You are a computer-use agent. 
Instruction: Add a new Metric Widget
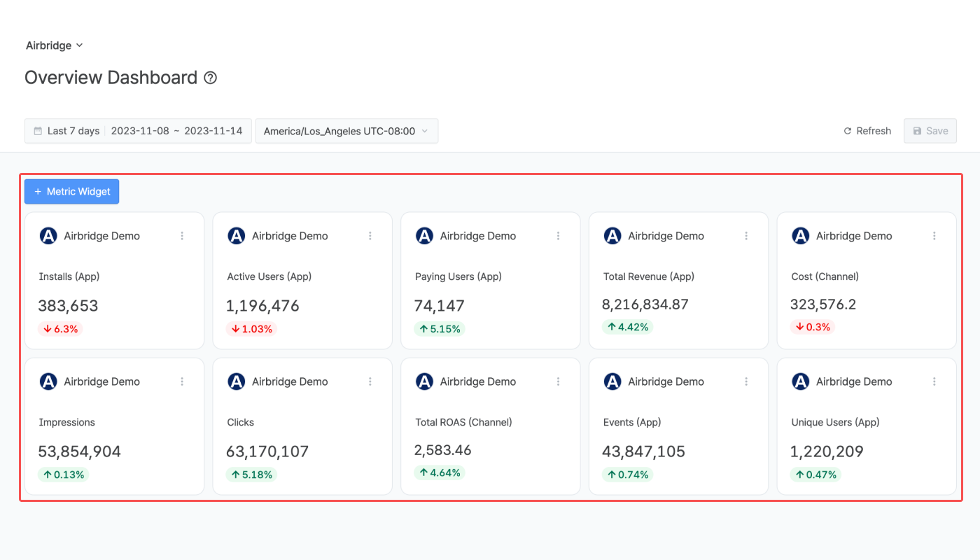71,192
